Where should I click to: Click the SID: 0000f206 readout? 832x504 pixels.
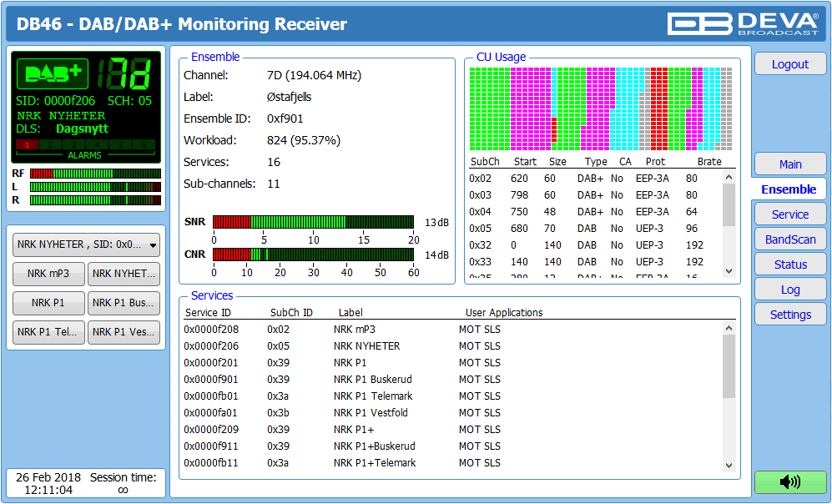55,101
